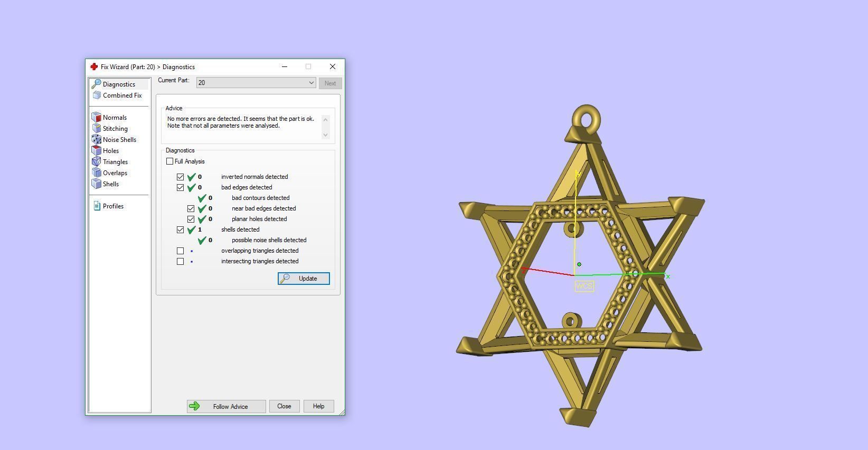
Task: Open the Help button
Action: (318, 406)
